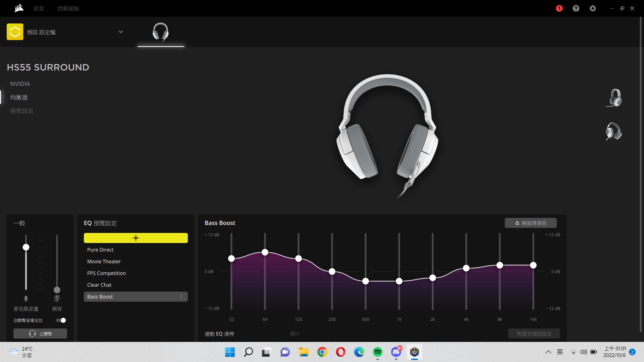Click 解鎖專業版 unlock pro button
This screenshot has height=362, width=644.
coord(531,223)
